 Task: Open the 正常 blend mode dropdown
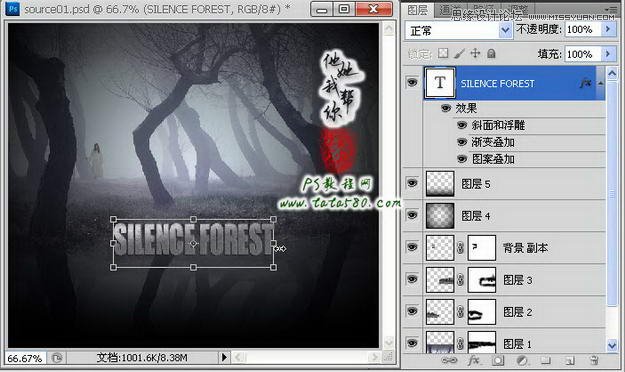coord(505,30)
